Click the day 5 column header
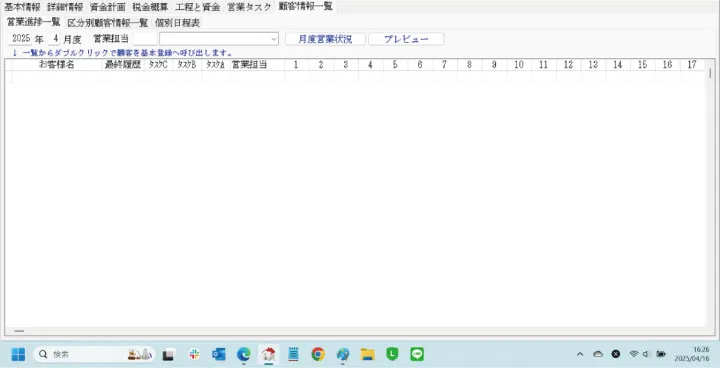 (395, 65)
